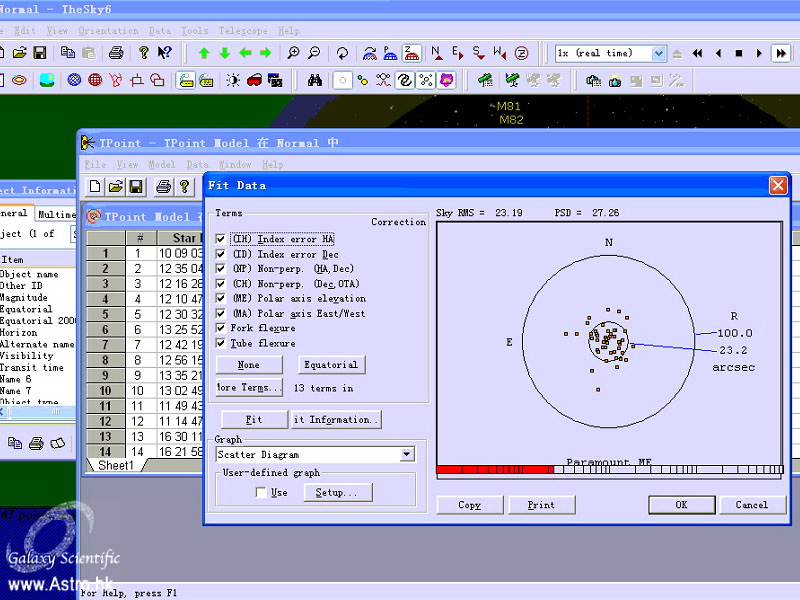Click the Look North compass icon
This screenshot has width=800, height=600.
437,53
